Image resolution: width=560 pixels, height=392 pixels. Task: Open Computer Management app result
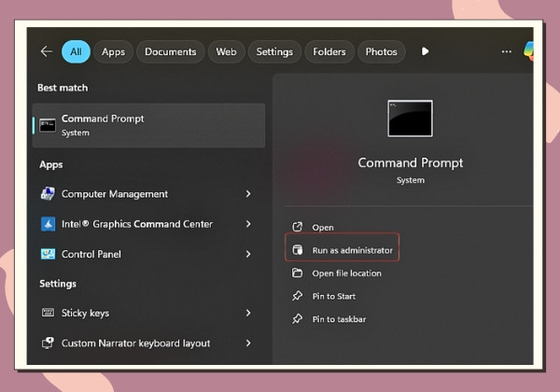click(147, 194)
